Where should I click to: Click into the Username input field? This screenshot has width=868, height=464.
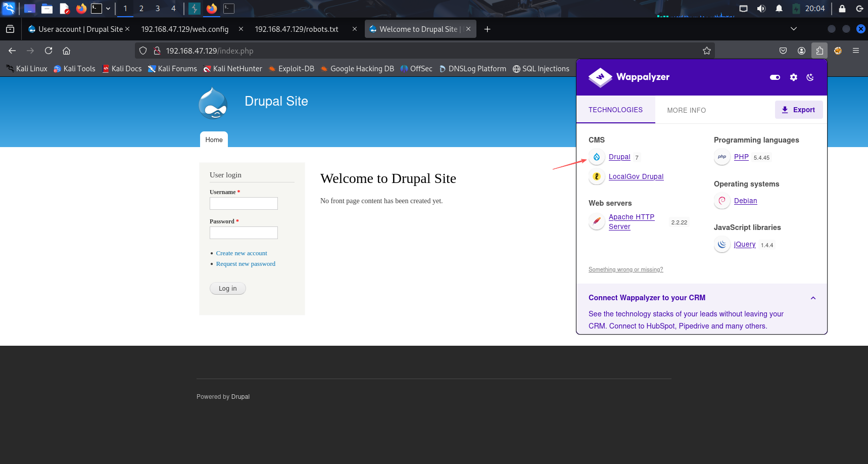tap(244, 203)
